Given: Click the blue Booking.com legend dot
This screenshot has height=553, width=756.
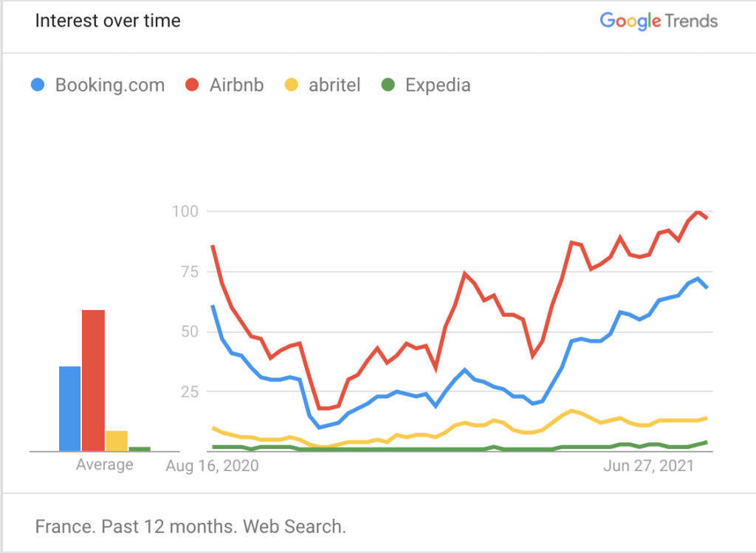Looking at the screenshot, I should 38,85.
